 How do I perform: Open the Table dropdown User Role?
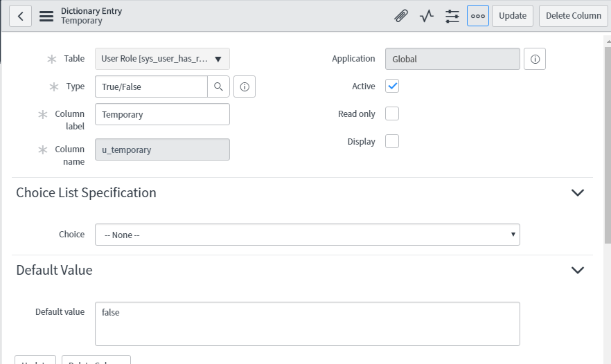coord(162,59)
